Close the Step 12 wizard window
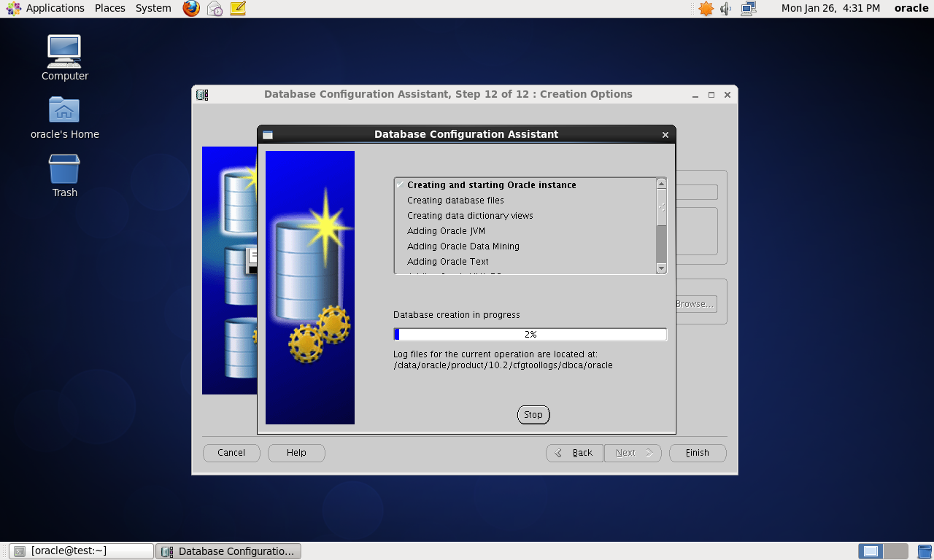The width and height of the screenshot is (934, 560). click(727, 95)
